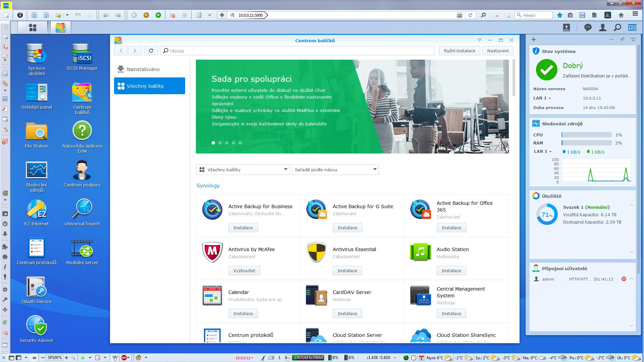Click Sada pro spolupráci banner
644x362 pixels.
pyautogui.click(x=352, y=107)
